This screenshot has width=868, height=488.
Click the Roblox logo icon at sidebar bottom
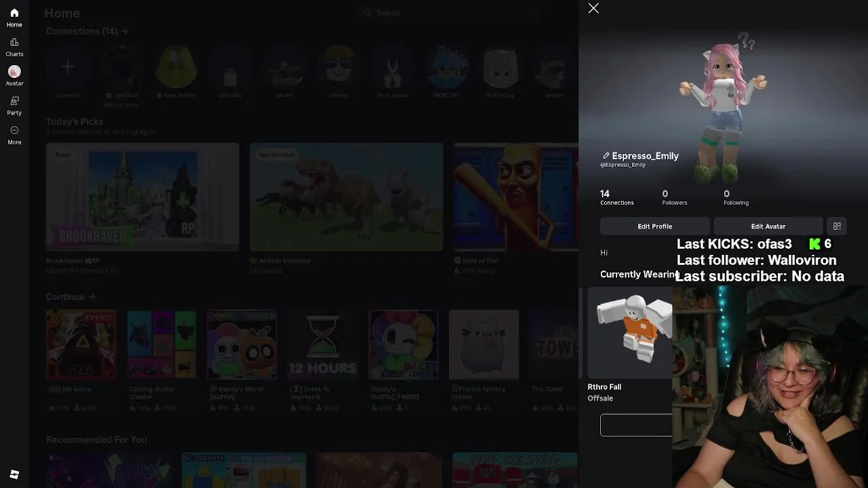tap(14, 474)
